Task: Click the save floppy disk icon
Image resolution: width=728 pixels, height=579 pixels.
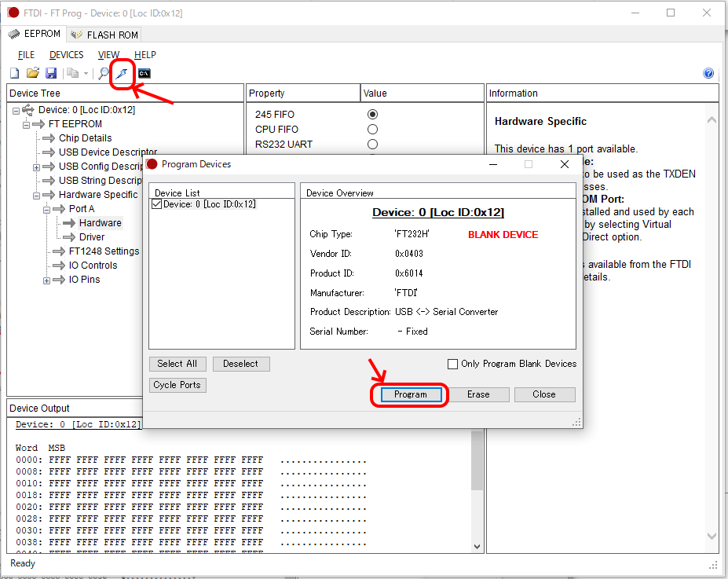Action: [x=50, y=73]
